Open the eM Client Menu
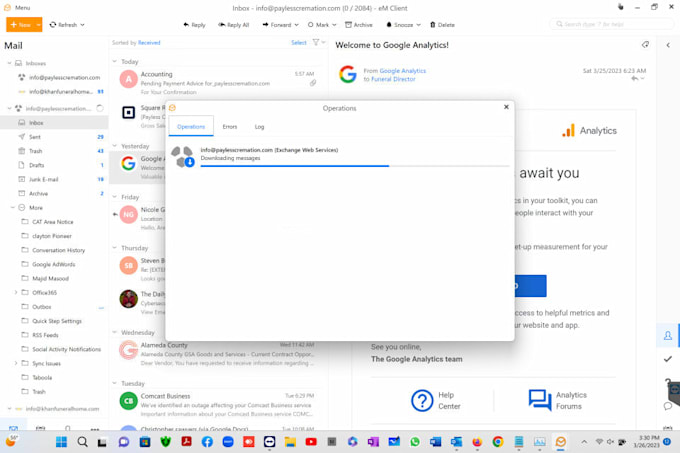This screenshot has width=680, height=453. tap(17, 8)
